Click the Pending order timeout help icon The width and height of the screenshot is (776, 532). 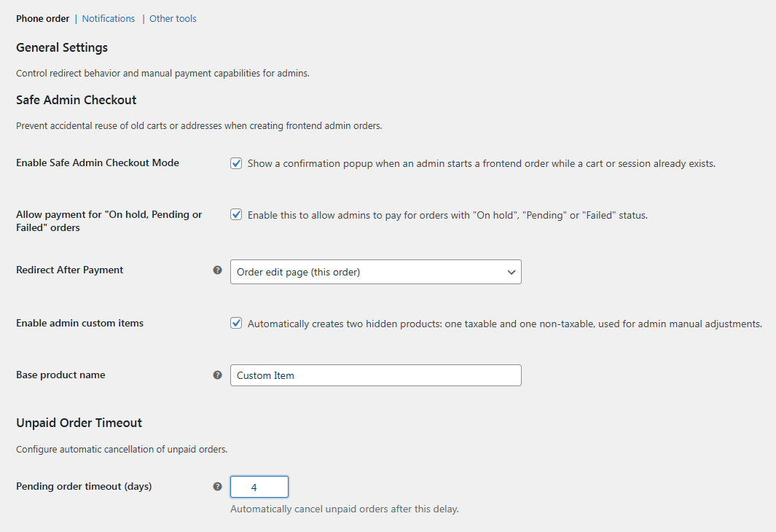(x=217, y=487)
